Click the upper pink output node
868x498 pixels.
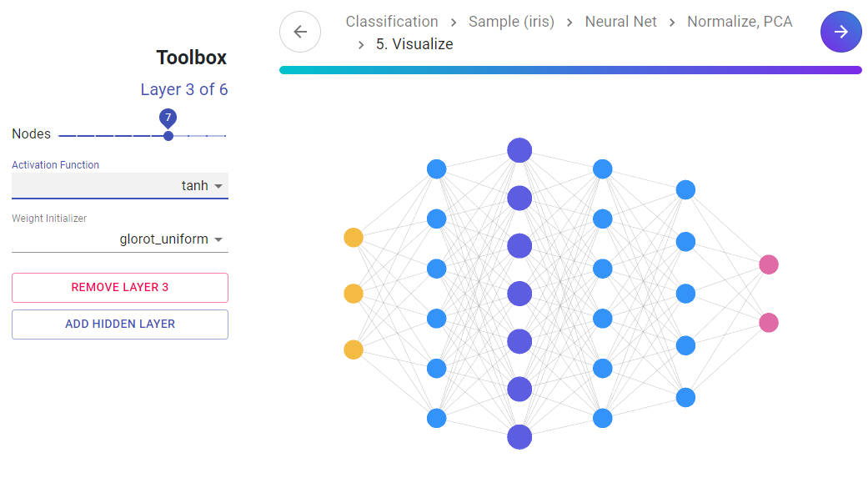(x=769, y=264)
